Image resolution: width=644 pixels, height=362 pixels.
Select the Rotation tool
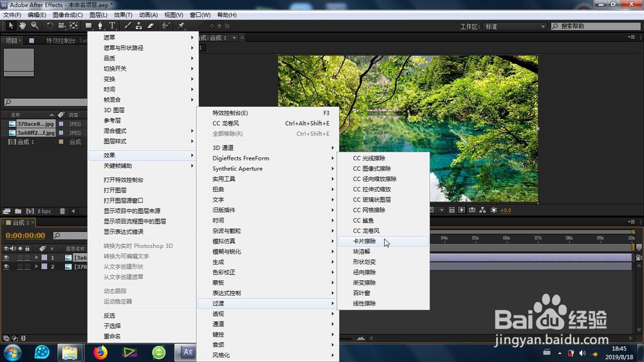coord(50,26)
